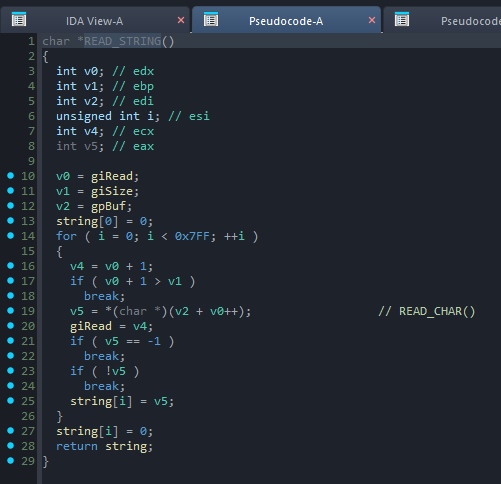Toggle breakpoint dot on line 27
Screen dimensions: 501x484
(10, 430)
